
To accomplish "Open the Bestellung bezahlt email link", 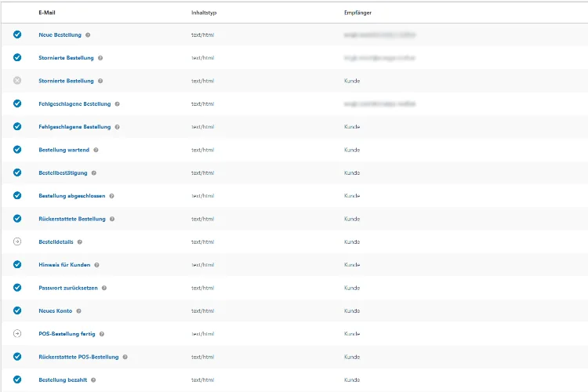I will pyautogui.click(x=63, y=380).
